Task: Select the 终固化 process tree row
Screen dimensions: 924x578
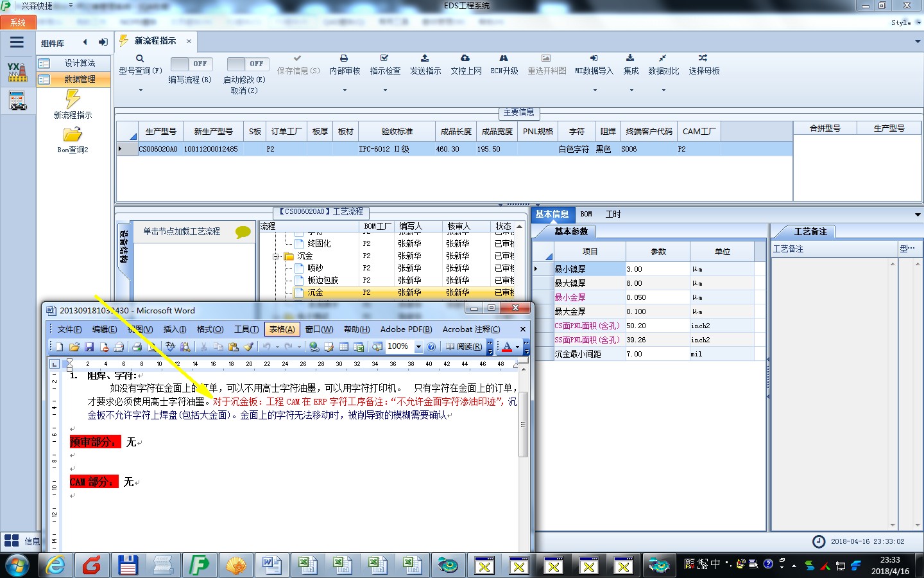Action: click(320, 244)
